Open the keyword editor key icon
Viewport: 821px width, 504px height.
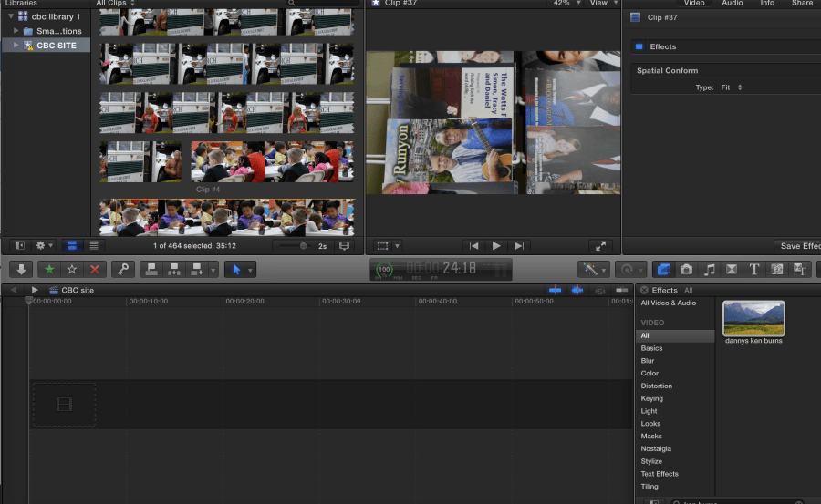click(x=123, y=270)
